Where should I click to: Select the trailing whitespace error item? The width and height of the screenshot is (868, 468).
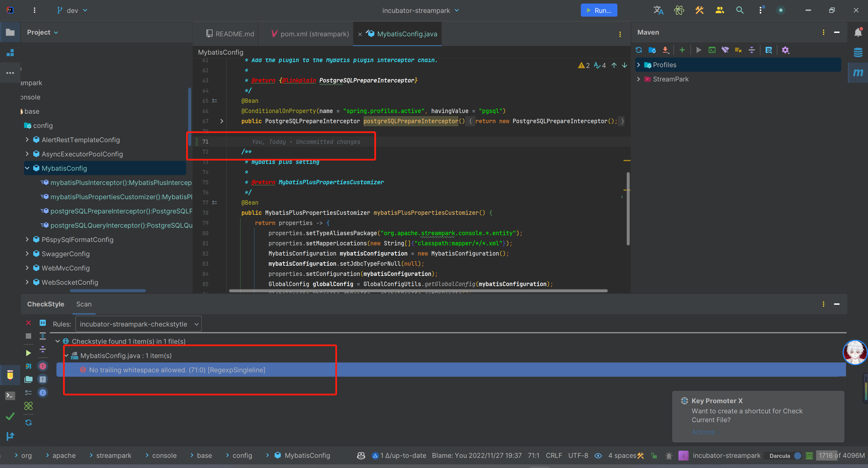[x=177, y=370]
